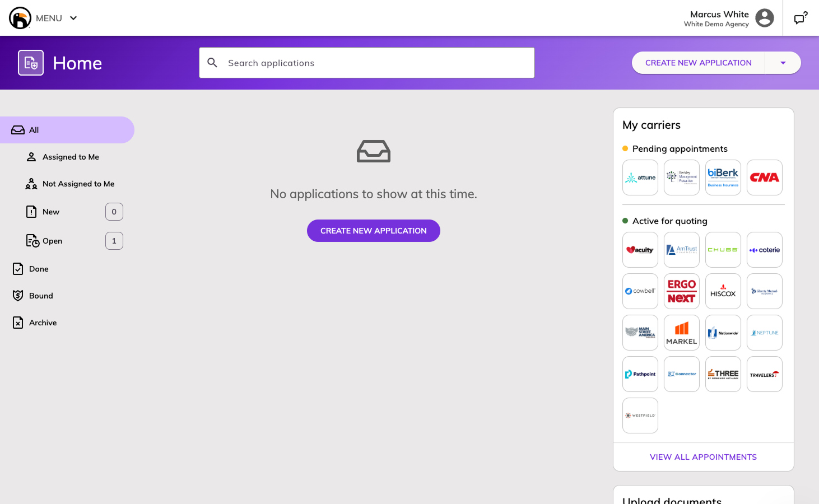
Task: Open the Main Street America carrier tile
Action: (x=640, y=333)
